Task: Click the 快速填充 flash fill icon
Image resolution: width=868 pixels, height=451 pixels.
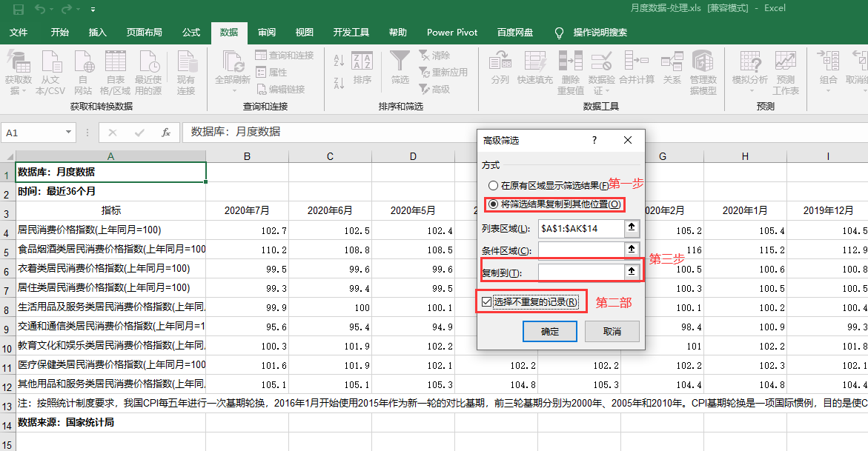Action: click(x=534, y=67)
